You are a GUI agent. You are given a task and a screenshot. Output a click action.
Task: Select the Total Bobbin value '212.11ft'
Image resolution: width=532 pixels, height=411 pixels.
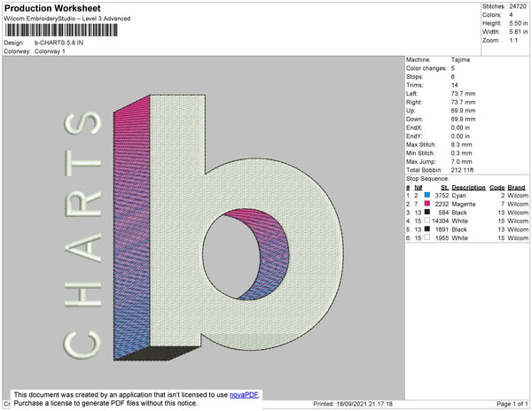(462, 170)
